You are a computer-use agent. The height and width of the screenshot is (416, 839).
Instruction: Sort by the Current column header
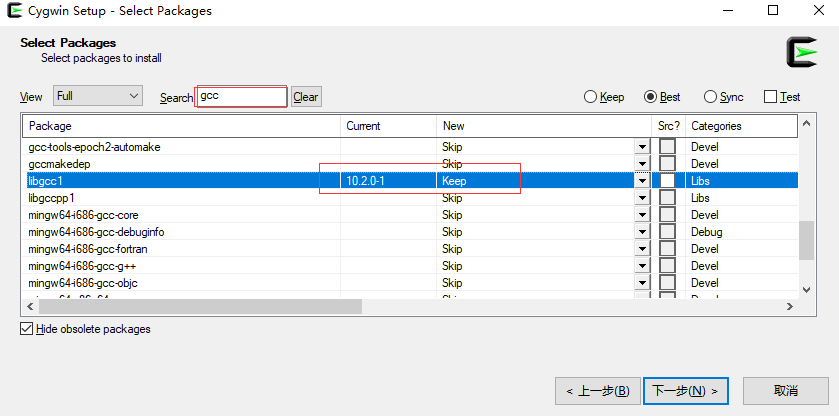tap(388, 126)
